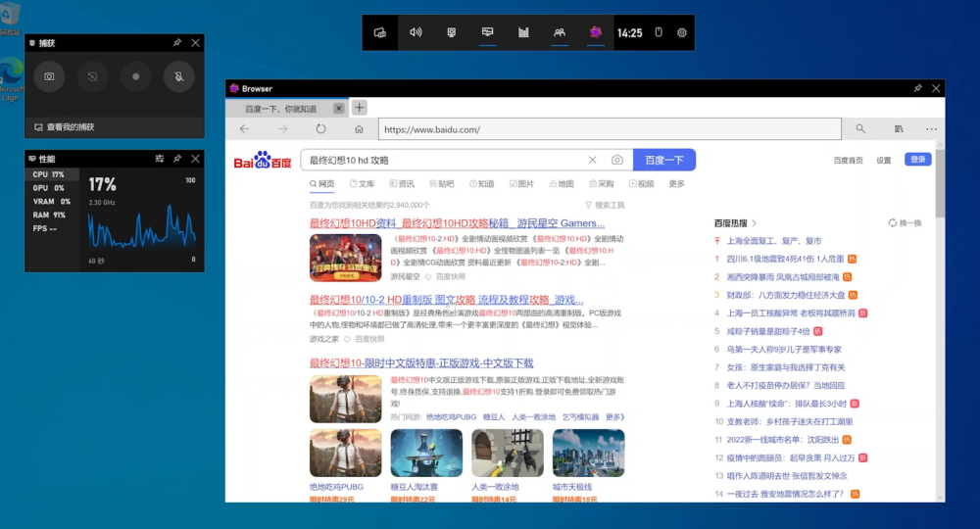Open a new browser tab

[x=360, y=108]
